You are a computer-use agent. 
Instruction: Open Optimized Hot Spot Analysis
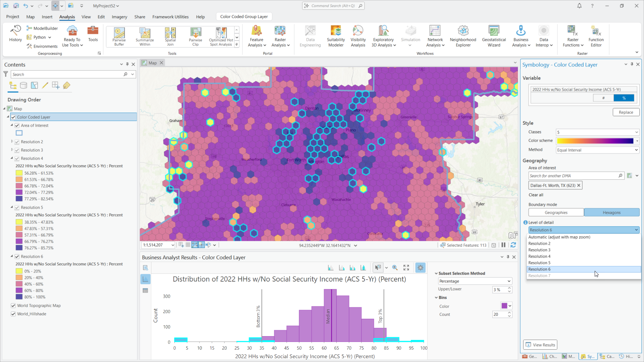click(221, 37)
